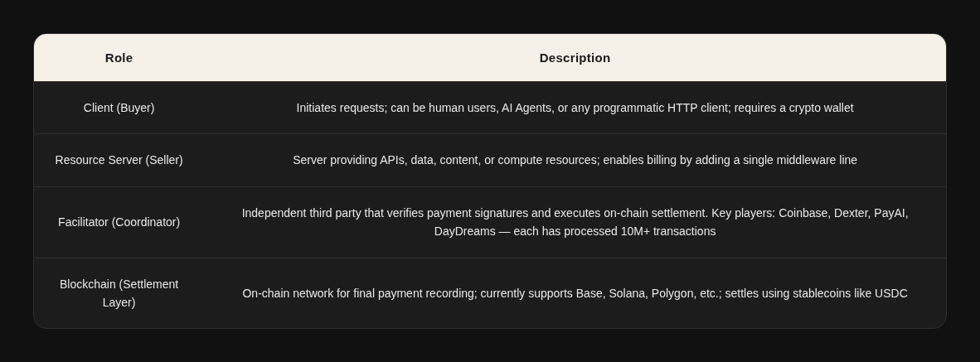Select the Blockchain (Settlement Layer) cell
The height and width of the screenshot is (362, 980).
(119, 293)
